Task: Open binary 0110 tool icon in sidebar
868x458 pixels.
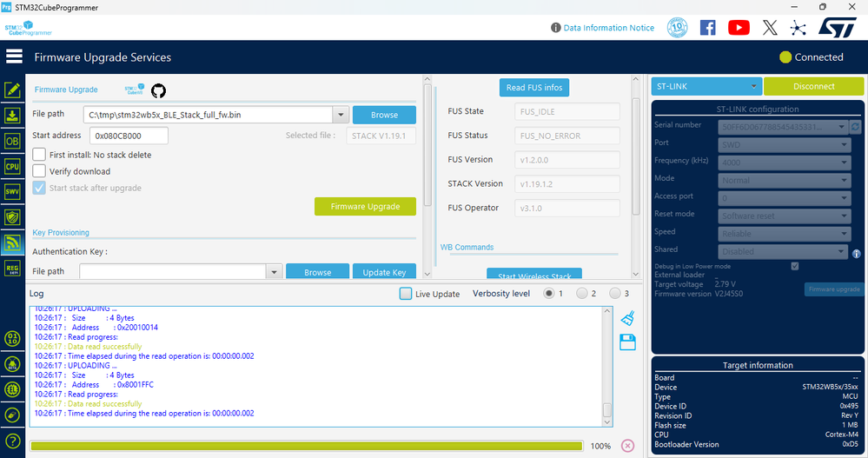Action: click(x=12, y=338)
